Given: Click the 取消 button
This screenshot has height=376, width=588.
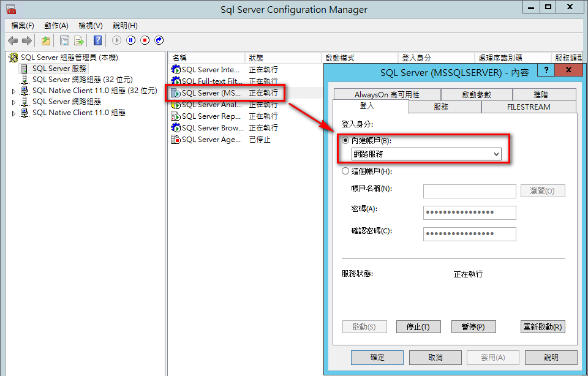Looking at the screenshot, I should tap(435, 357).
